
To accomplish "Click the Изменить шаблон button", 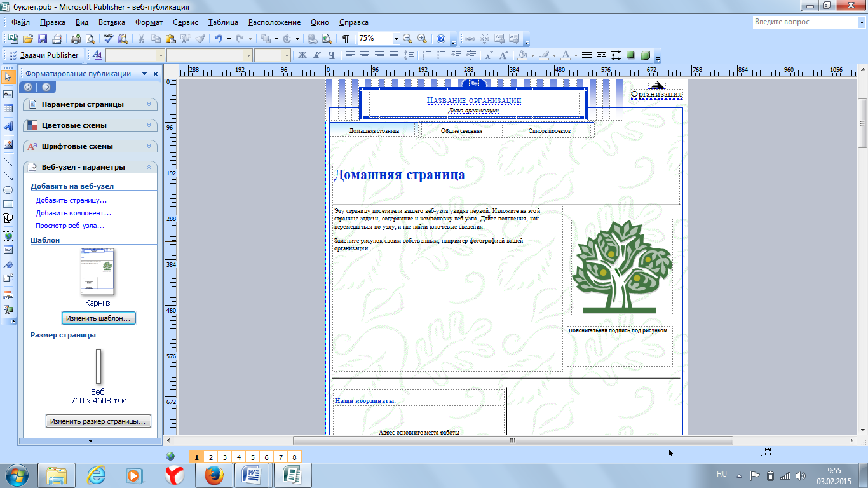I will 98,318.
